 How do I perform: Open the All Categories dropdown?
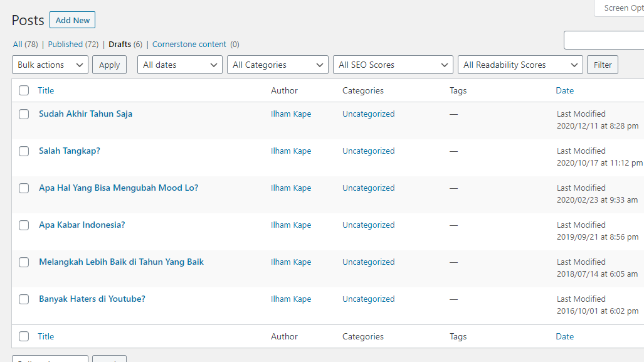click(x=278, y=65)
